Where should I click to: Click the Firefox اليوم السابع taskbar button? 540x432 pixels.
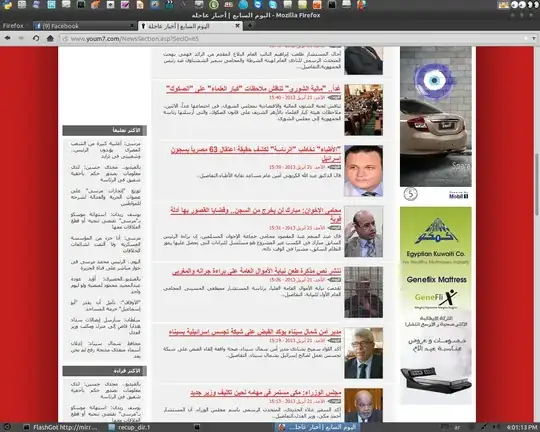[318, 428]
